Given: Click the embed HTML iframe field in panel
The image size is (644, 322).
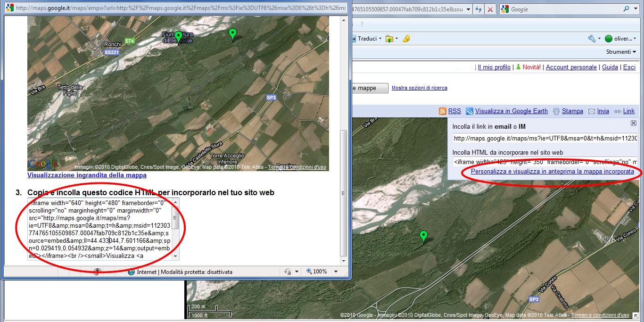Looking at the screenshot, I should tap(545, 162).
